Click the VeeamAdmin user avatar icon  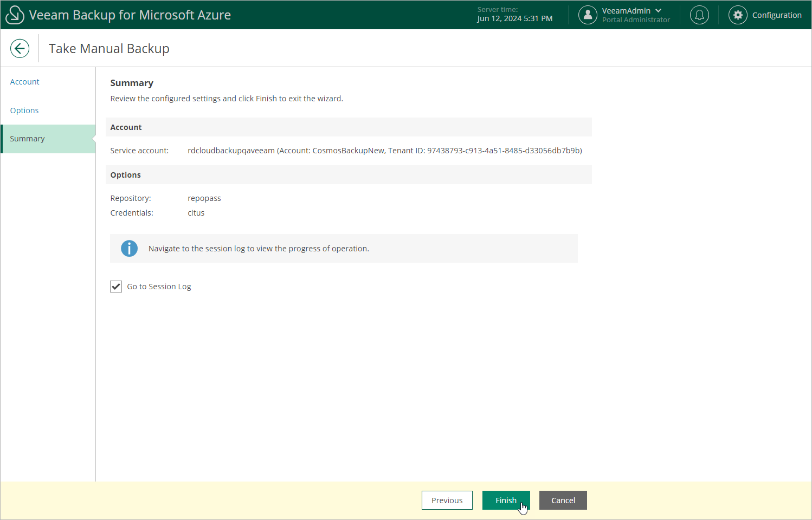coord(588,15)
